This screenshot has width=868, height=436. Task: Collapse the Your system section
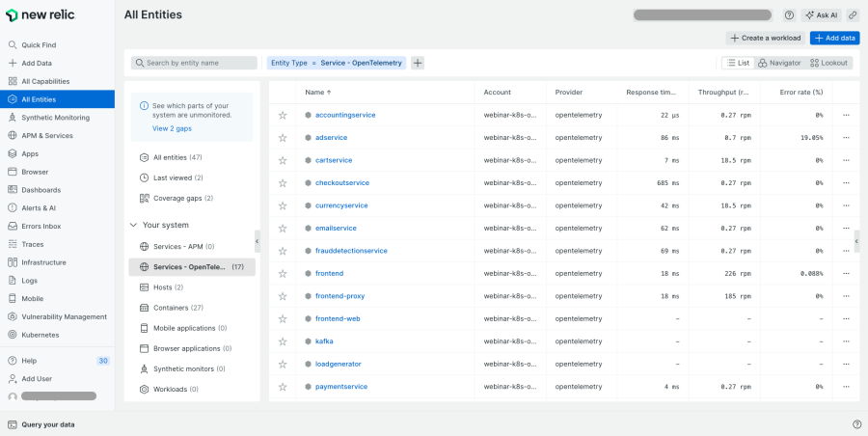click(133, 225)
